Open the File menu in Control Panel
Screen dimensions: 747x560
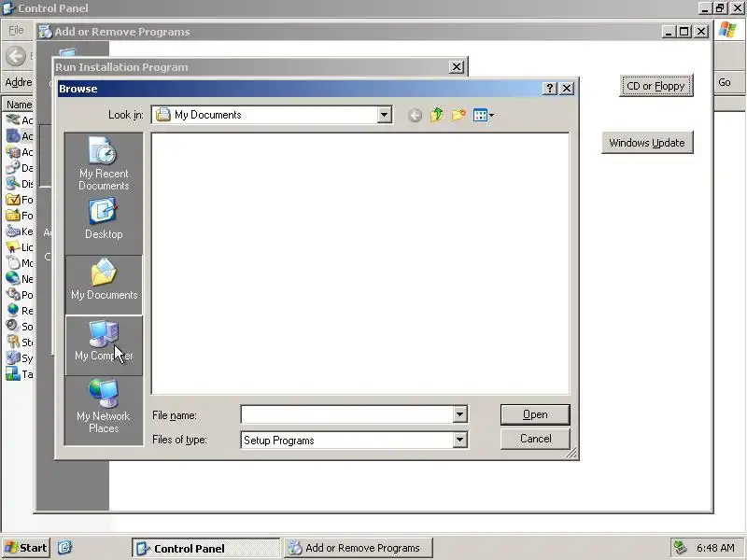pos(16,31)
